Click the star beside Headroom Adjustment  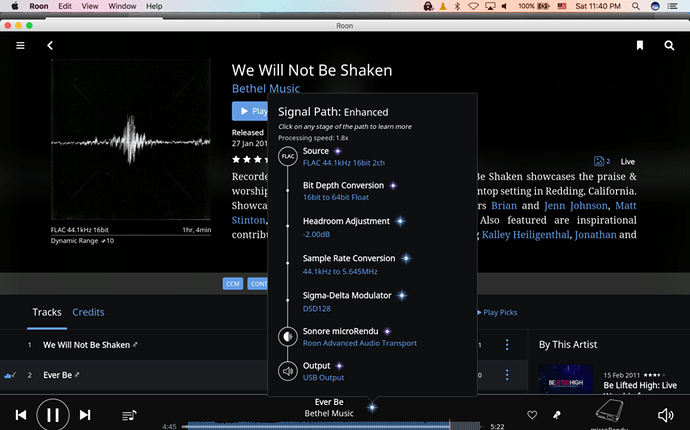400,221
